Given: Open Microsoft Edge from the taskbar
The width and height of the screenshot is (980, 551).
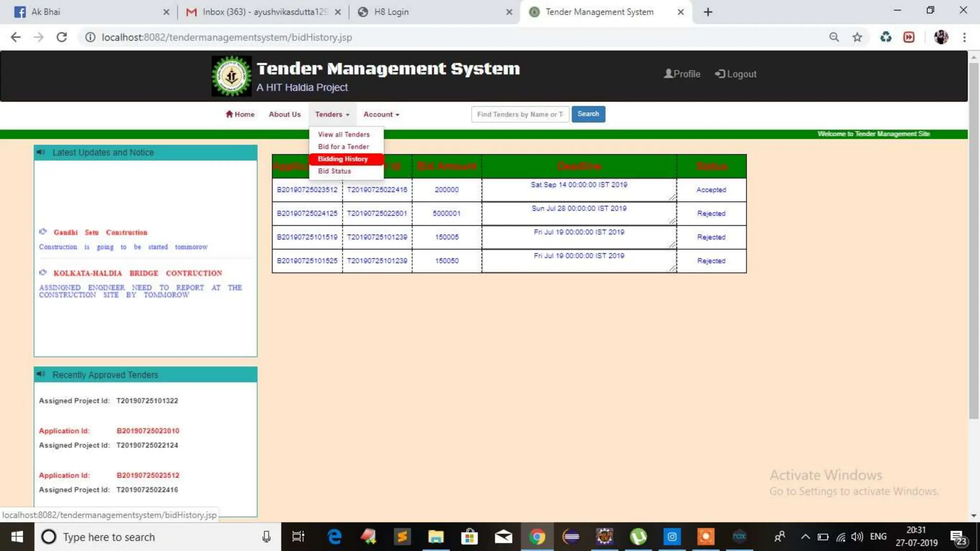Looking at the screenshot, I should [x=334, y=537].
